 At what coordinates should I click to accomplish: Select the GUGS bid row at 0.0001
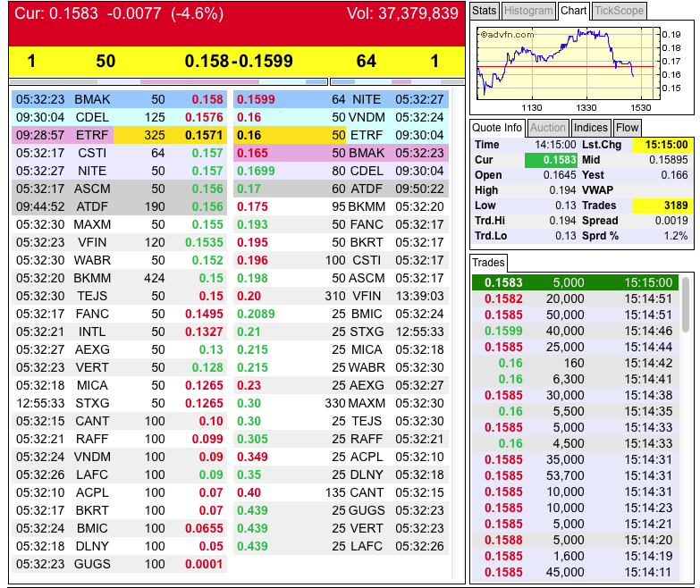click(x=119, y=564)
